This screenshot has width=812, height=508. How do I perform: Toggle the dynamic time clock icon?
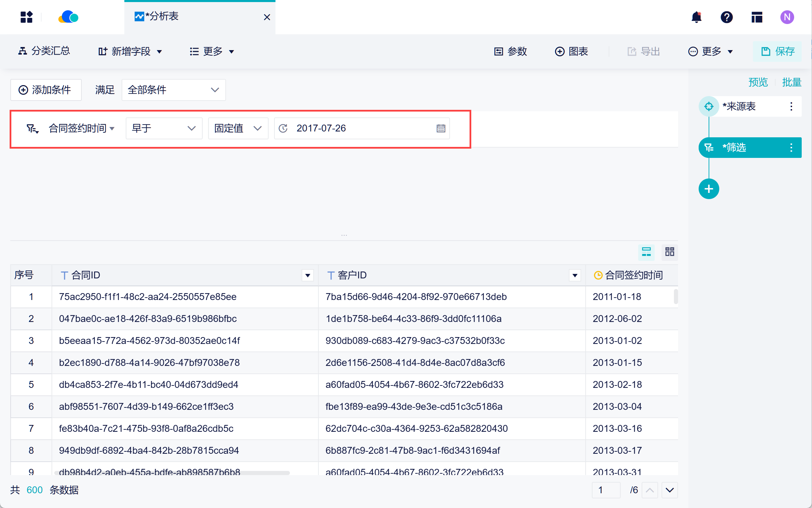(283, 128)
